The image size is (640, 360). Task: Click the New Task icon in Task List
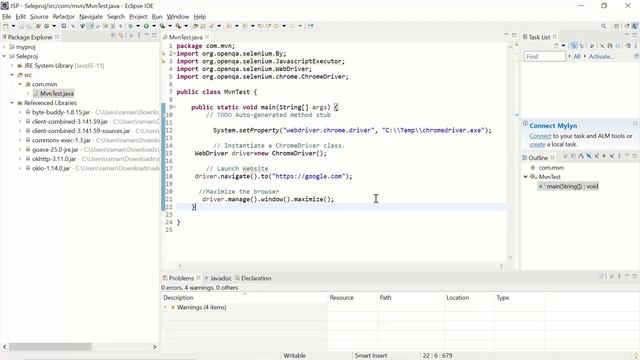click(x=556, y=46)
